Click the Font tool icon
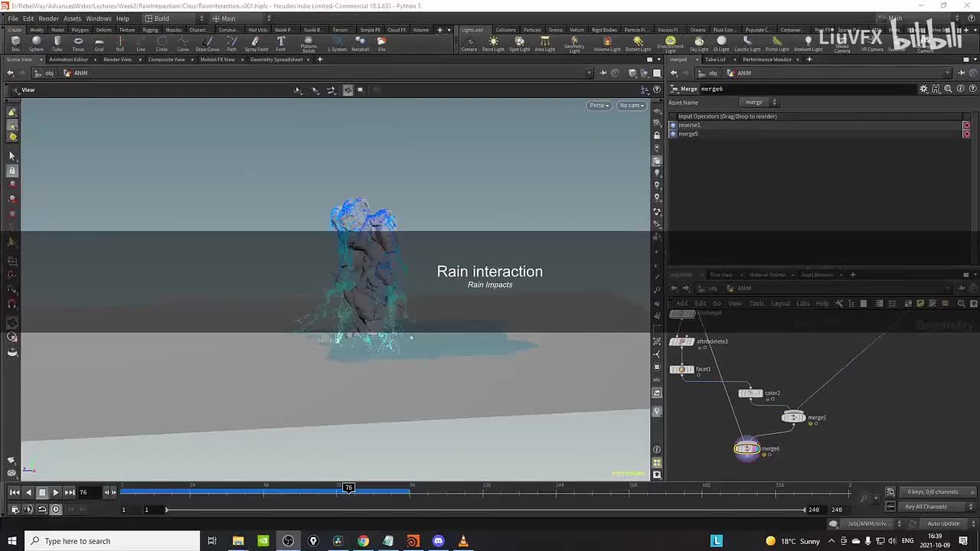The height and width of the screenshot is (551, 980). click(281, 44)
